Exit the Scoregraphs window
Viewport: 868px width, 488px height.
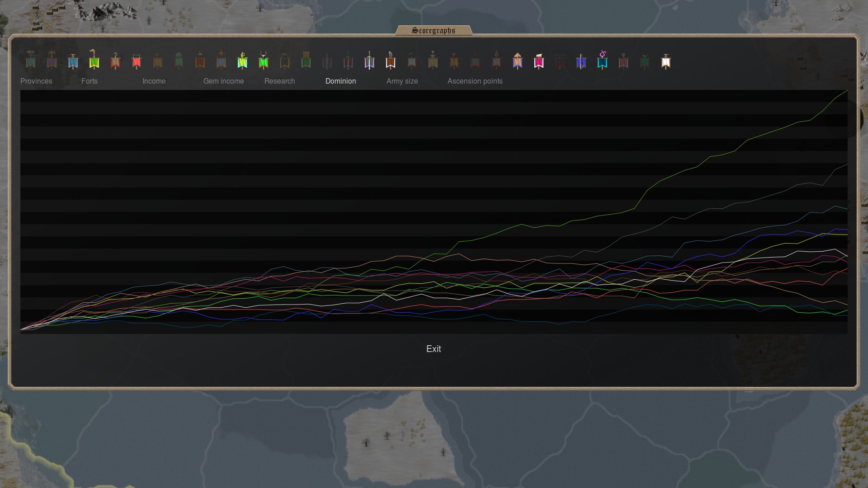tap(434, 349)
